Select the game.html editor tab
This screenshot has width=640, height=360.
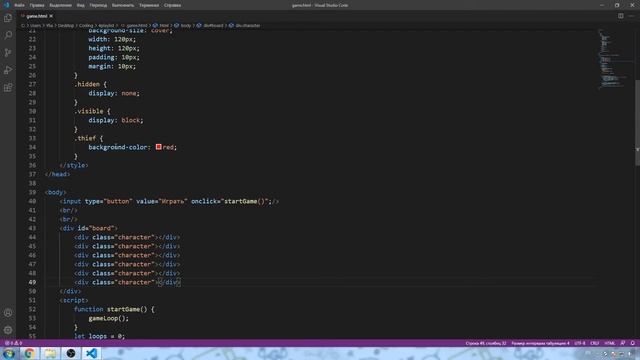pyautogui.click(x=37, y=16)
